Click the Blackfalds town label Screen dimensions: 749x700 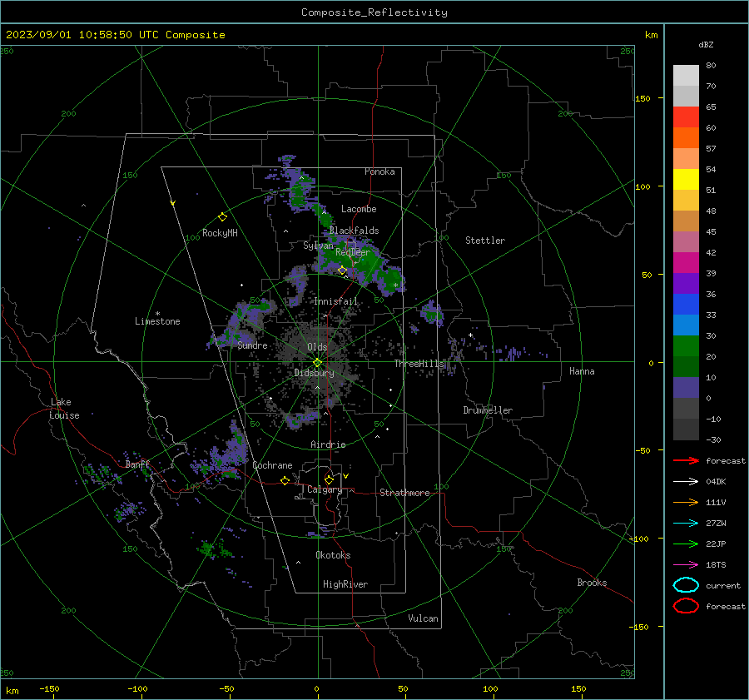(x=354, y=231)
